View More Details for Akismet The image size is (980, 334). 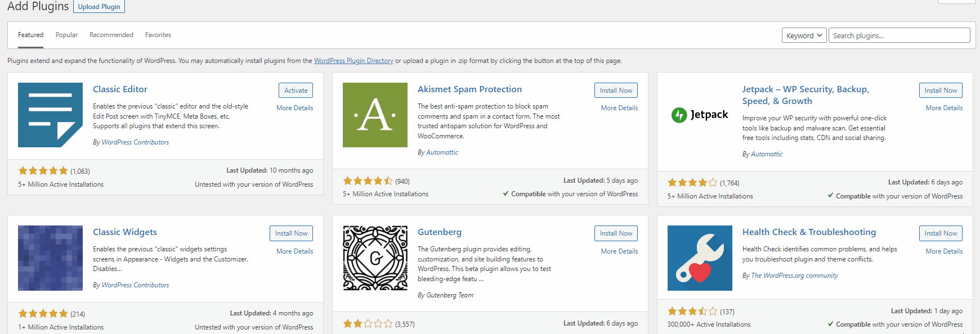pos(619,108)
